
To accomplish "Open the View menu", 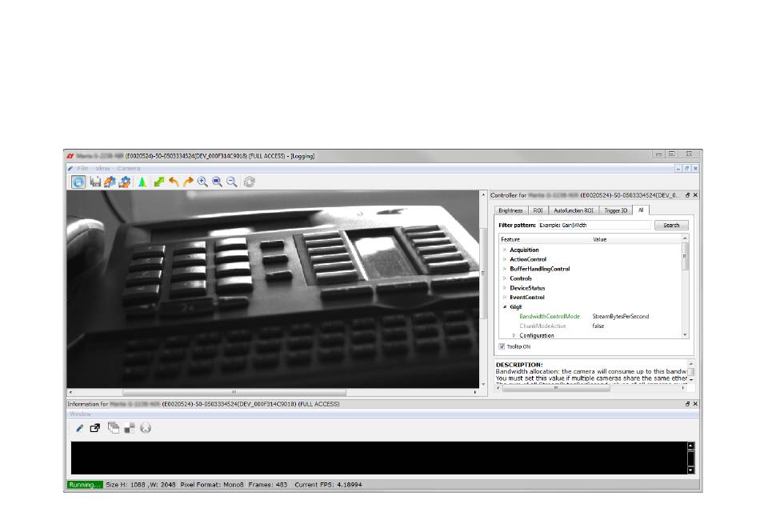I will click(x=102, y=169).
